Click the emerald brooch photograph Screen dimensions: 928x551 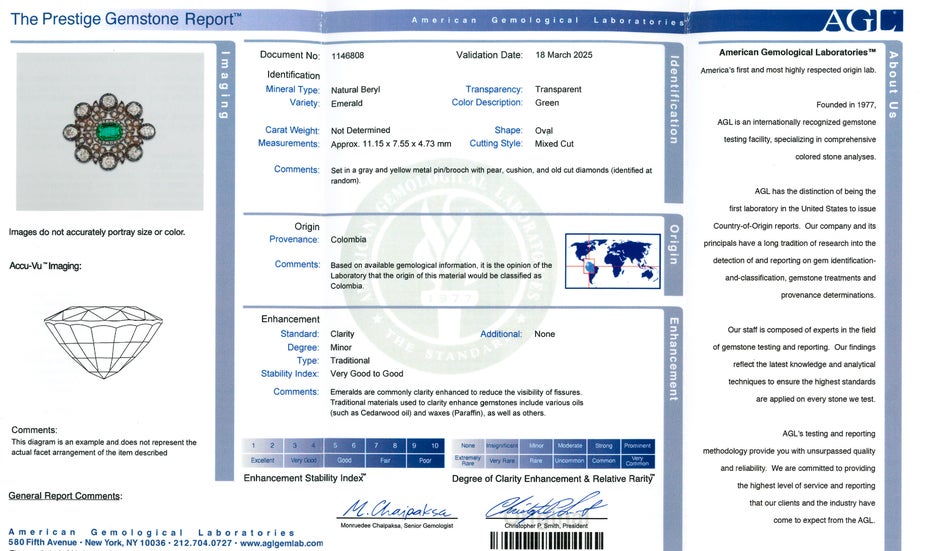click(110, 131)
